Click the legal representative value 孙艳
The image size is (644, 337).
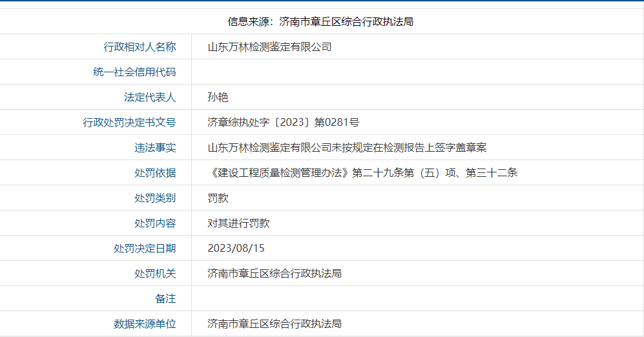[x=218, y=97]
